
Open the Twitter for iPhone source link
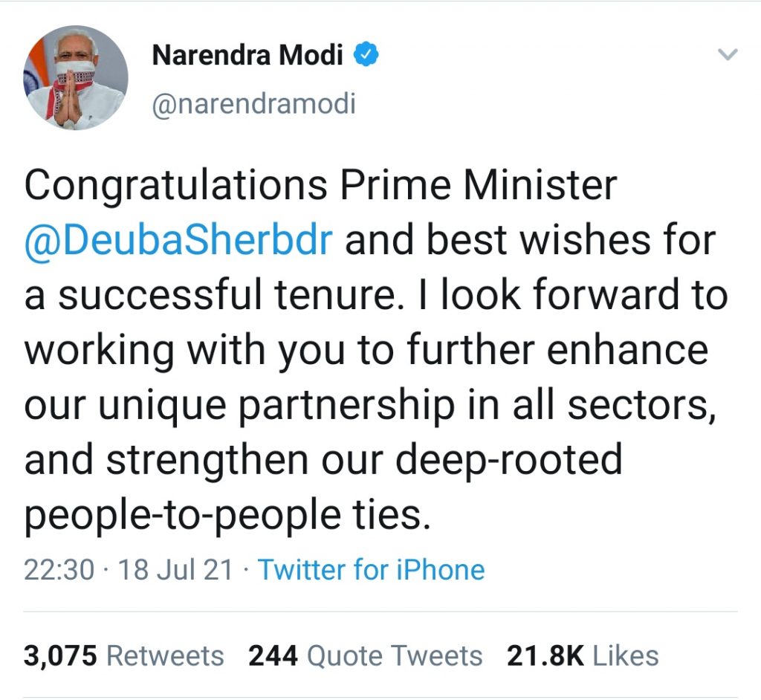(x=371, y=569)
